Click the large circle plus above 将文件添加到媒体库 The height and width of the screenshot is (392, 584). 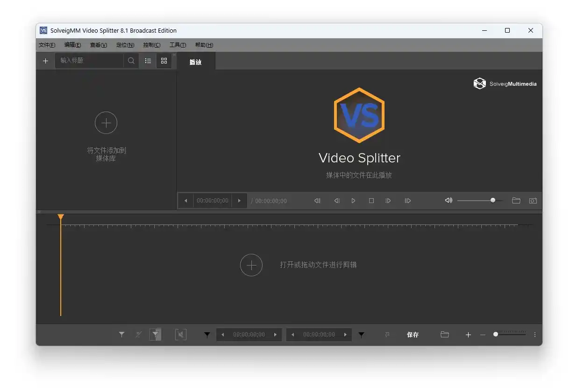[106, 123]
